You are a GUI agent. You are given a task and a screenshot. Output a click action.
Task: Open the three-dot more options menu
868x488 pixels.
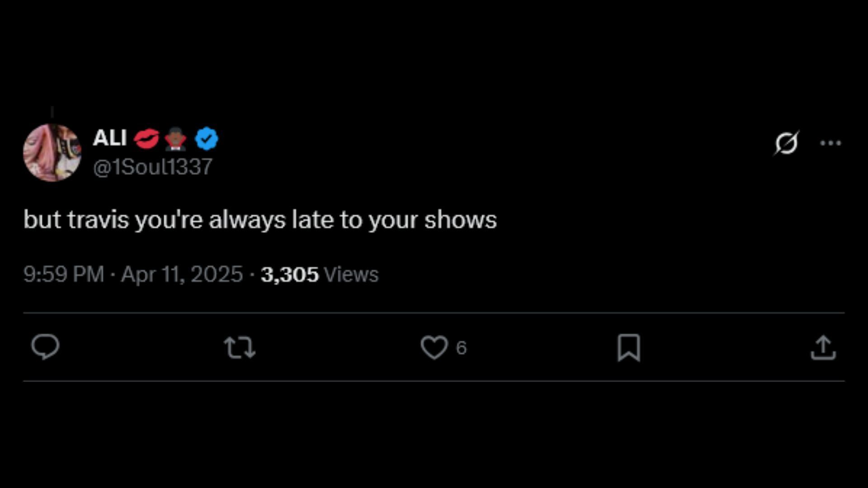tap(830, 143)
